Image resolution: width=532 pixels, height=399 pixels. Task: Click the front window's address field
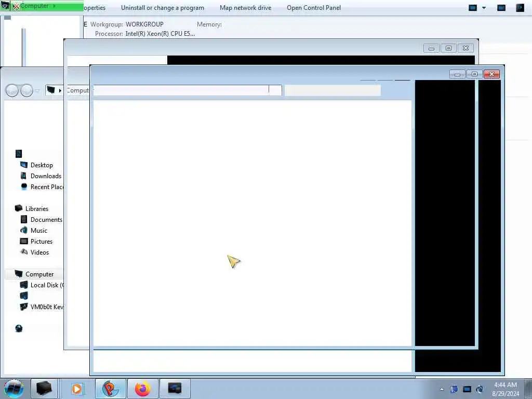pyautogui.click(x=187, y=90)
